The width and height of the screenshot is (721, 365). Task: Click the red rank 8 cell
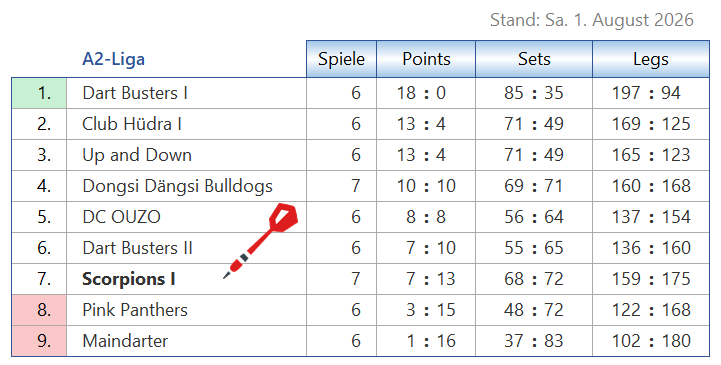pos(39,310)
